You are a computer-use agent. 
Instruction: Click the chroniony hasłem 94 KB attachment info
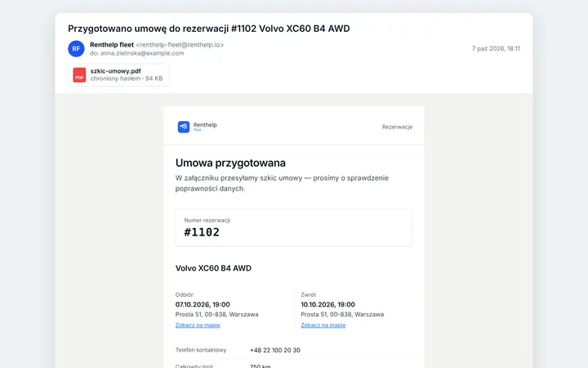tap(127, 79)
